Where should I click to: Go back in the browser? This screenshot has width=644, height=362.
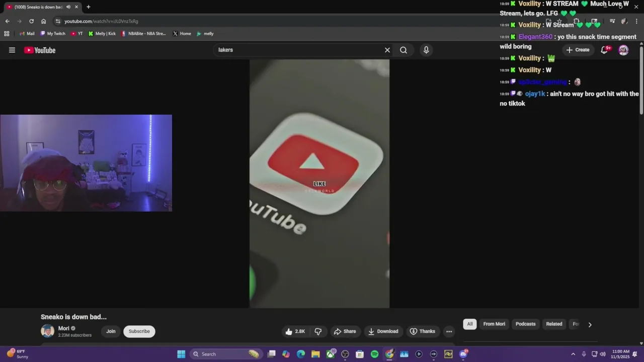7,21
